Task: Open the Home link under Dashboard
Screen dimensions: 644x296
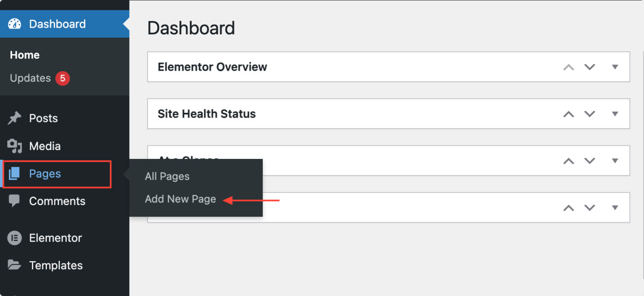Action: 24,55
